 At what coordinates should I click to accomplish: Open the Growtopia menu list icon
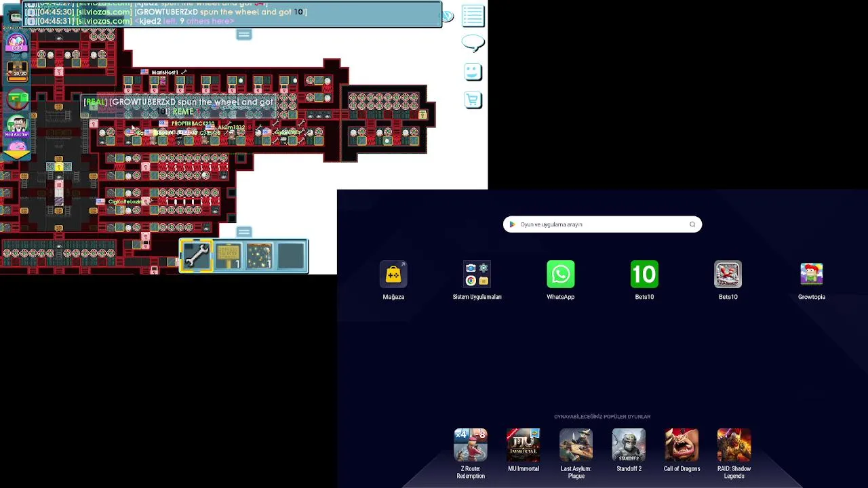[473, 16]
